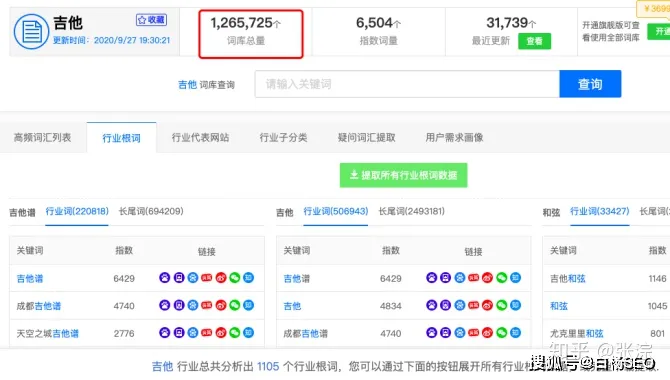Open WeChat icon for 成都吉他谱 in 吉他谱 table
Viewport: 670px width, 380px height.
pyautogui.click(x=235, y=305)
